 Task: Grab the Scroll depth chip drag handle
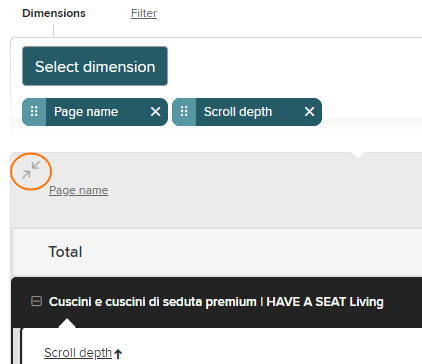(184, 112)
